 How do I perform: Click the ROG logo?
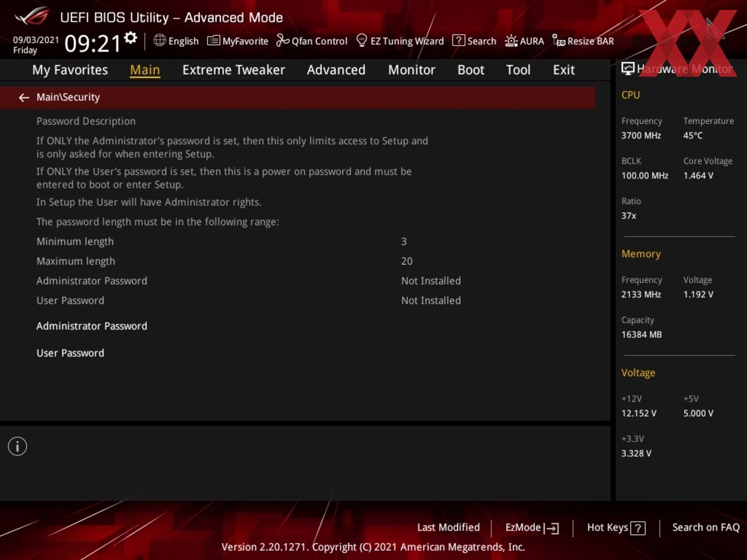pyautogui.click(x=32, y=16)
